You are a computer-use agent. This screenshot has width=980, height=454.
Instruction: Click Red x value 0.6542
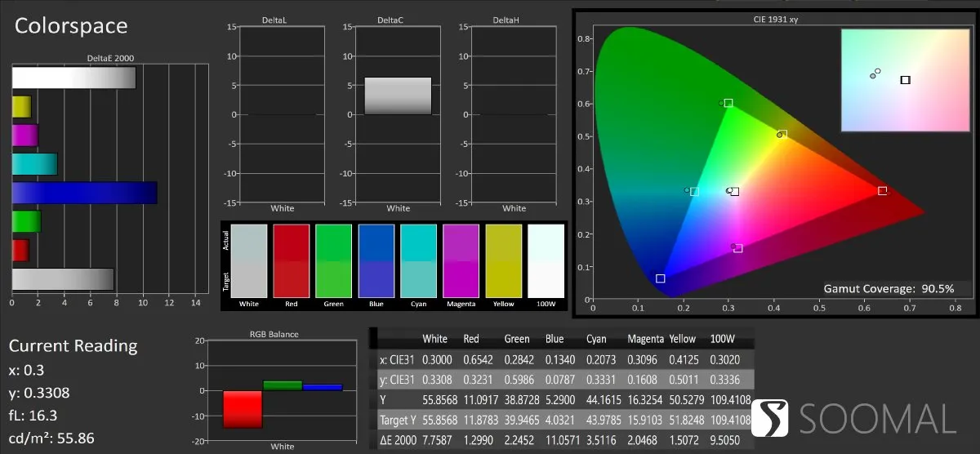pyautogui.click(x=479, y=359)
